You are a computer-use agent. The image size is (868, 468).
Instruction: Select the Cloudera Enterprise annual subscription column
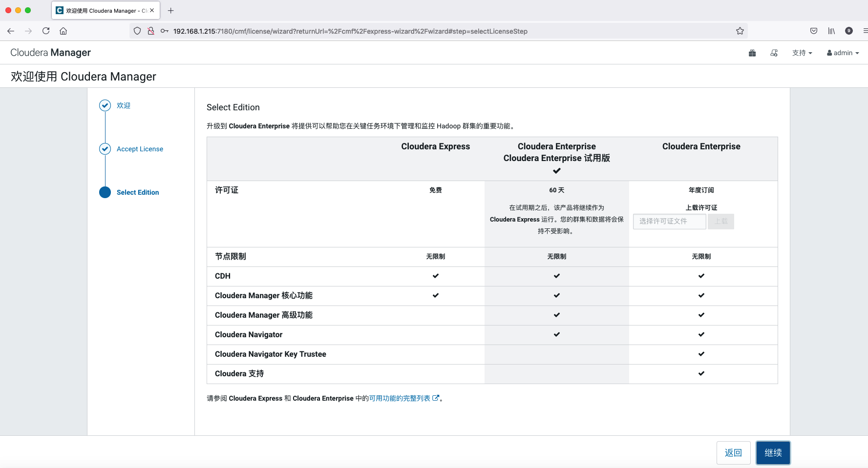pyautogui.click(x=701, y=146)
